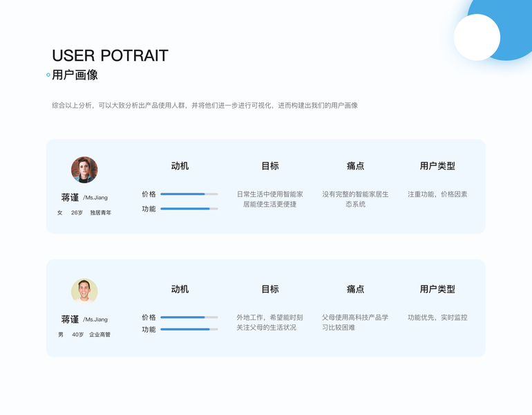Click /Ms.Jiang label in the second card
The height and width of the screenshot is (415, 532).
(95, 320)
